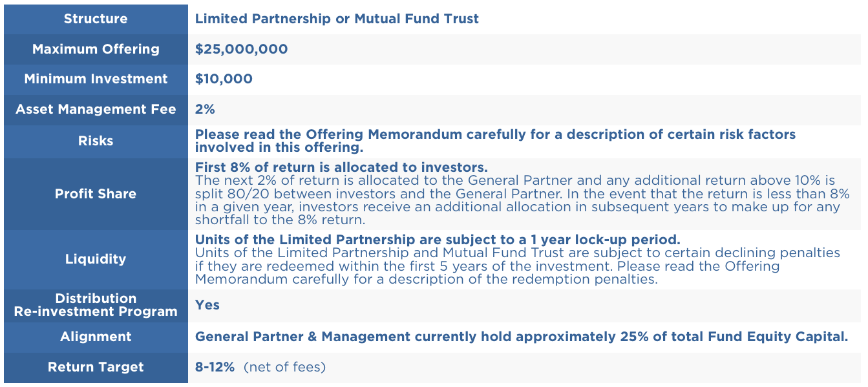868x387 pixels.
Task: Click the Minimum Investment header cell
Action: [x=96, y=79]
